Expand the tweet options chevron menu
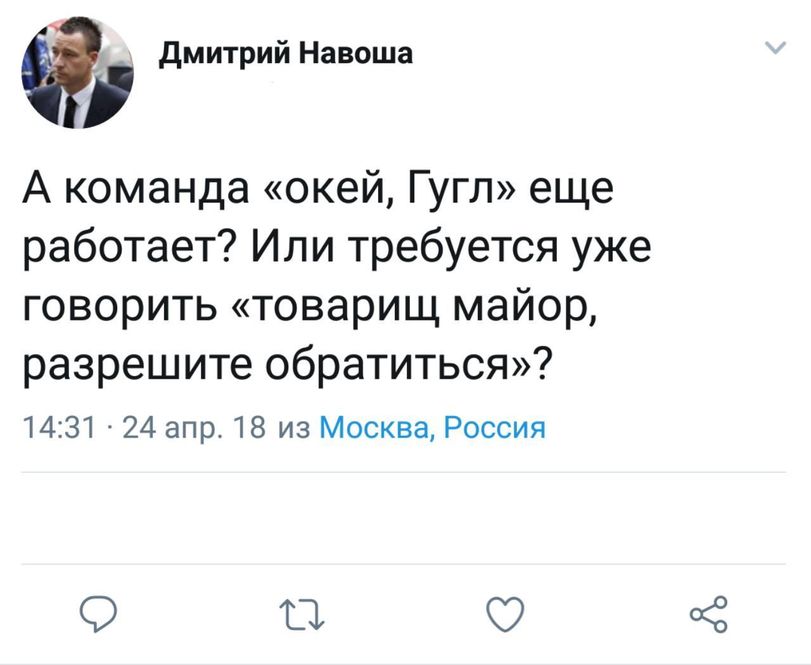This screenshot has width=811, height=665. click(773, 48)
